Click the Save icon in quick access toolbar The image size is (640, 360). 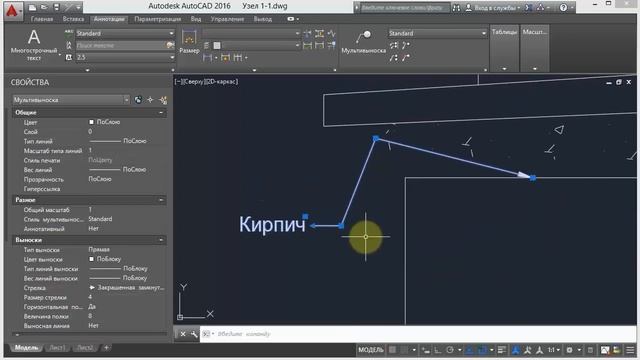point(57,7)
